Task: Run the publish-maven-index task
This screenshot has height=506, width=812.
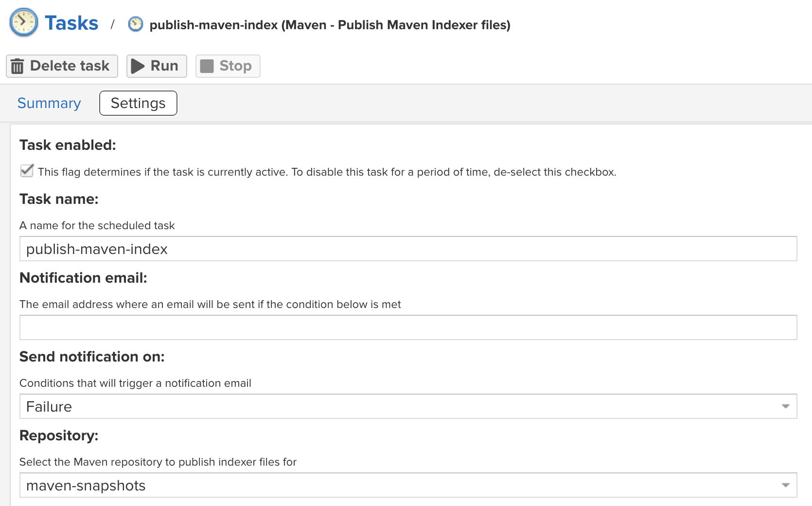Action: (x=157, y=66)
